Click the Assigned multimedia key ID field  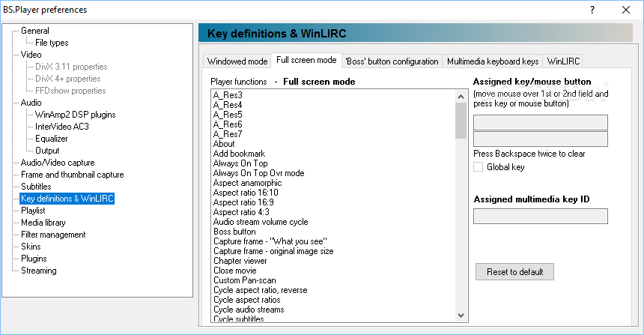coord(541,216)
